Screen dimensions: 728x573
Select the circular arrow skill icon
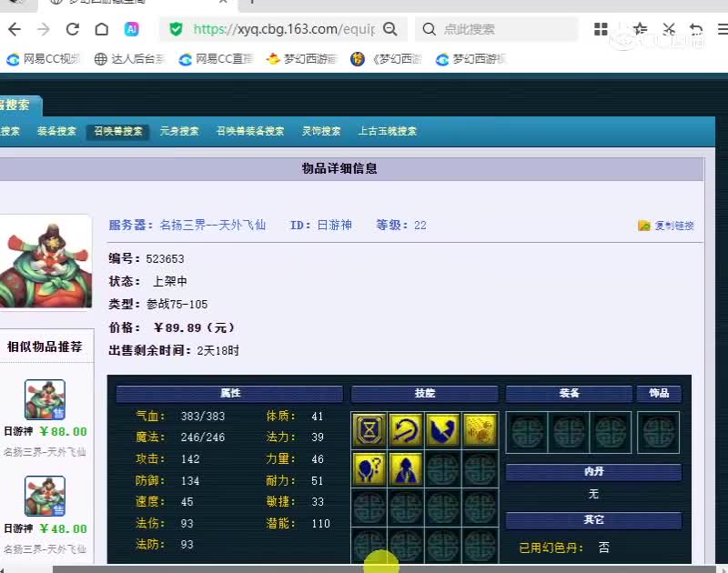click(406, 430)
